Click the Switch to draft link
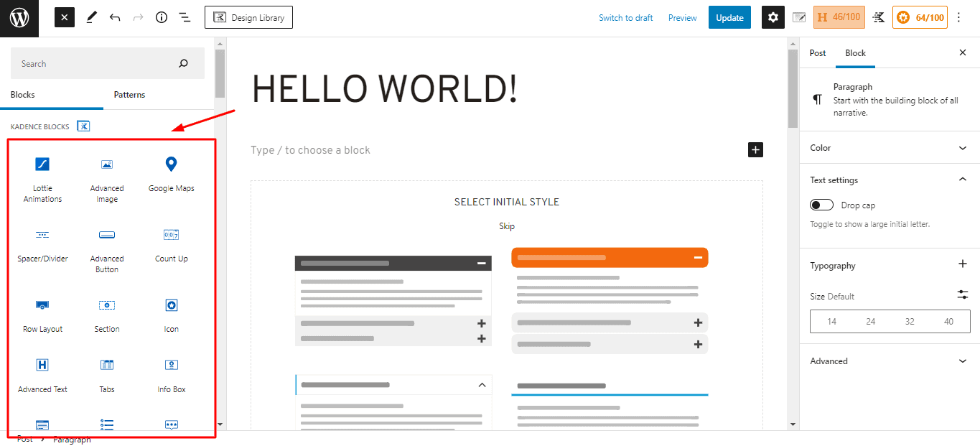980x446 pixels. coord(625,18)
